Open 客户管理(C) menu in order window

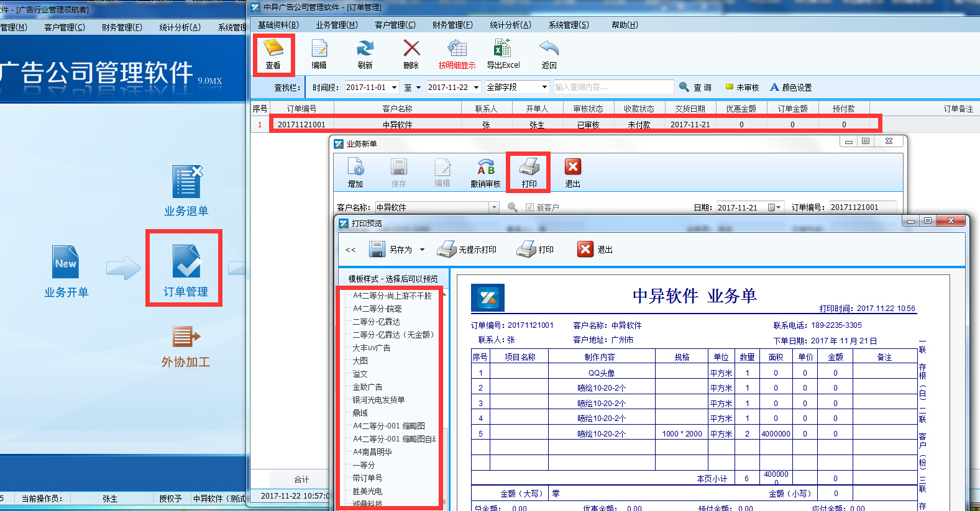click(395, 25)
